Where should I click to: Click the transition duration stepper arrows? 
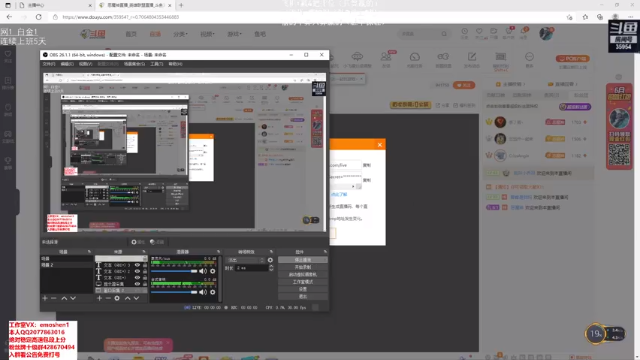coord(271,268)
